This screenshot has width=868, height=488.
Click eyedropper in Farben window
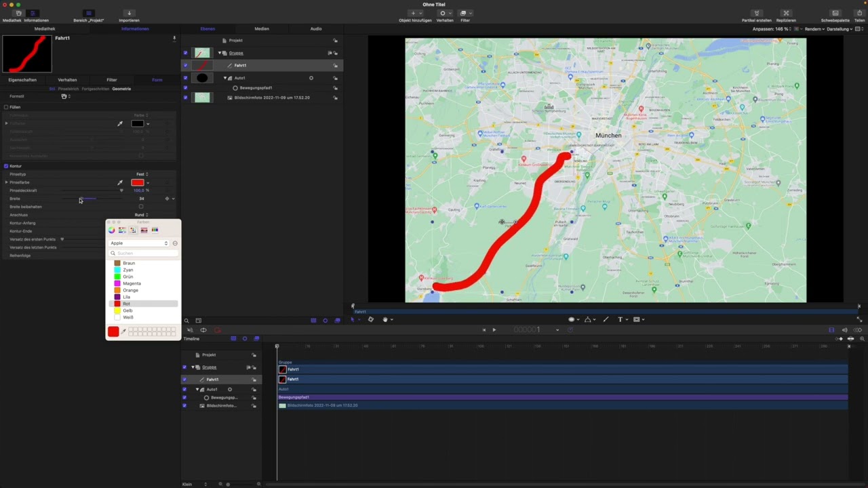coord(123,331)
